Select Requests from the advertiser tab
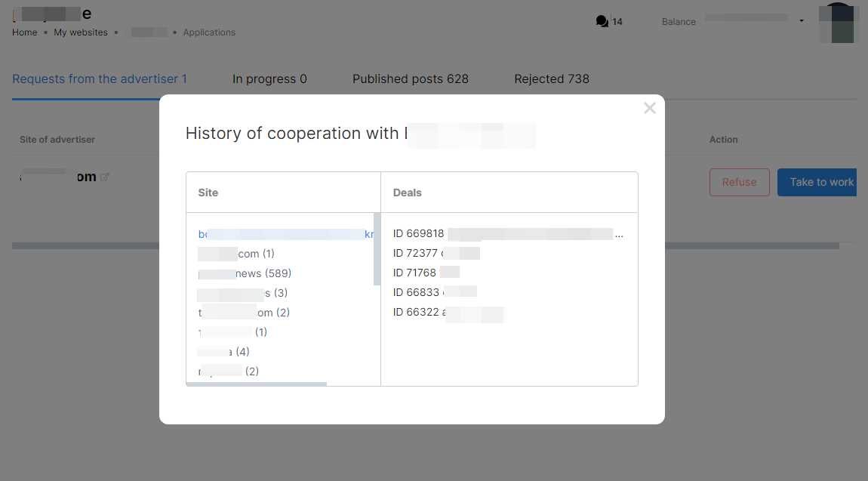The height and width of the screenshot is (481, 868). 100,79
